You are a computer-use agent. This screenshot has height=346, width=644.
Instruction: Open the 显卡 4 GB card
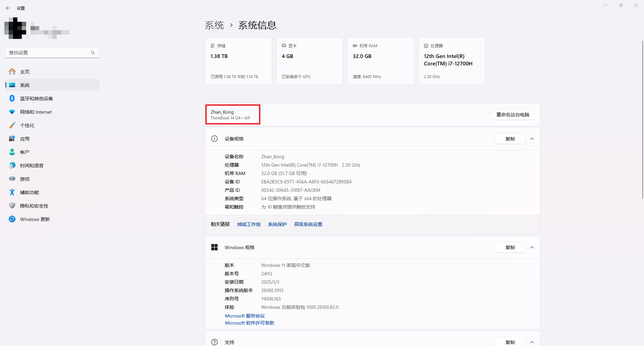[310, 61]
